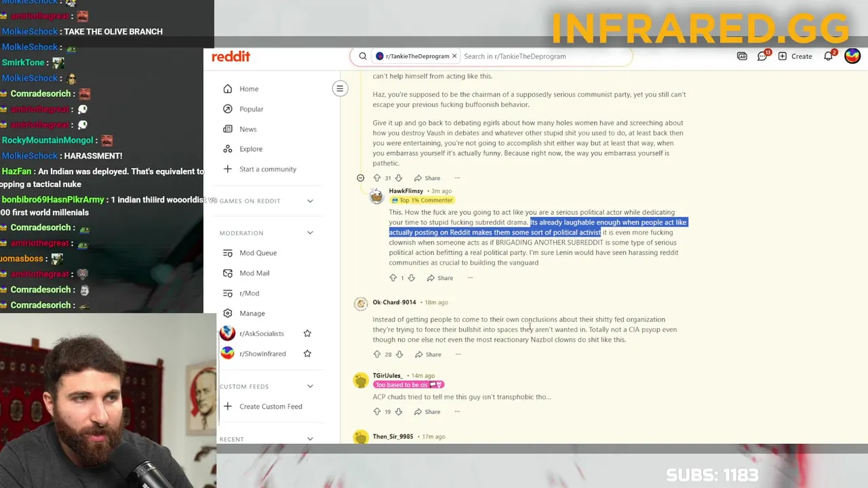Screen dimensions: 868x488
Task: Collapse the sidebar with the hamburger button
Action: click(340, 88)
